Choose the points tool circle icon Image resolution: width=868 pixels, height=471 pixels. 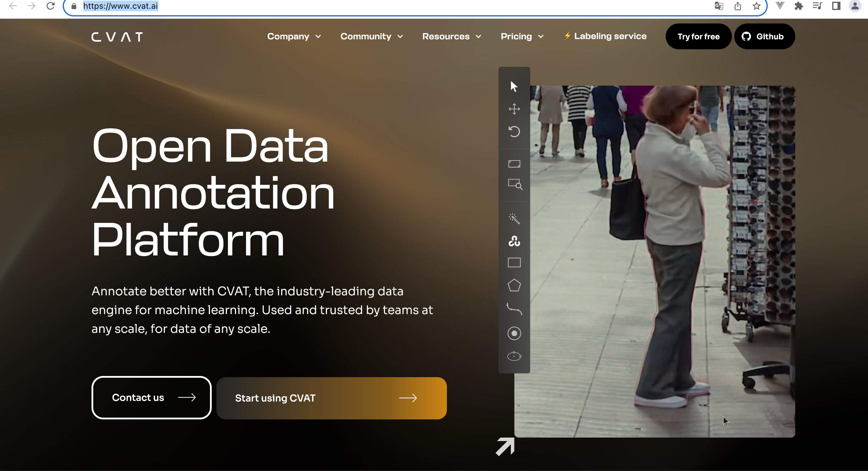(514, 333)
